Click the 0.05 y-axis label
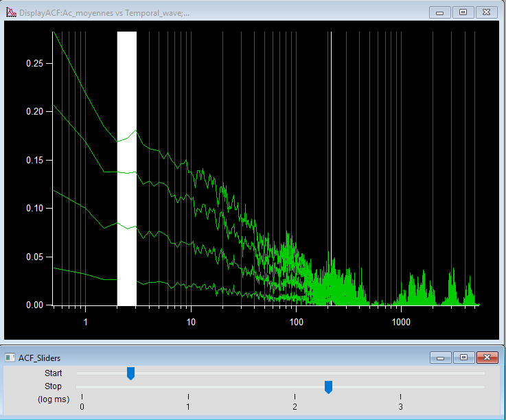This screenshot has height=420, width=506. (34, 257)
